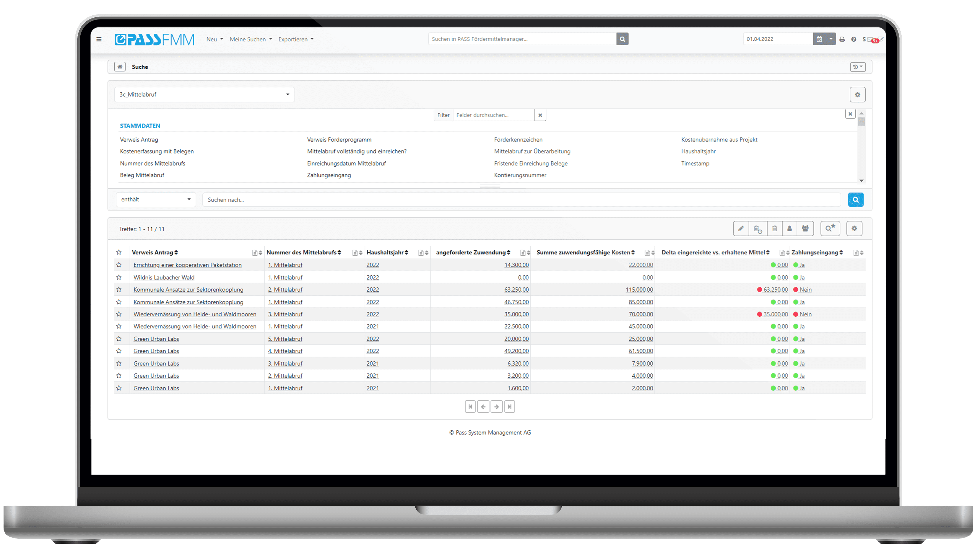Image resolution: width=980 pixels, height=555 pixels.
Task: Clear the field filter with the x button
Action: [x=540, y=115]
